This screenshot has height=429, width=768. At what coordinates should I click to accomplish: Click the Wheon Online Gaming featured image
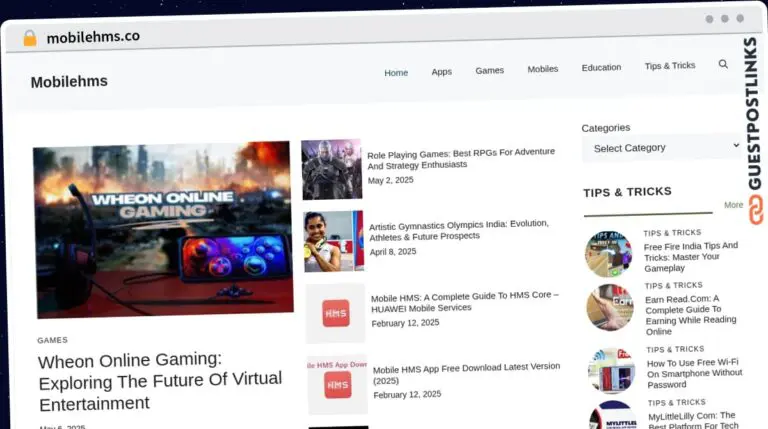(x=163, y=230)
